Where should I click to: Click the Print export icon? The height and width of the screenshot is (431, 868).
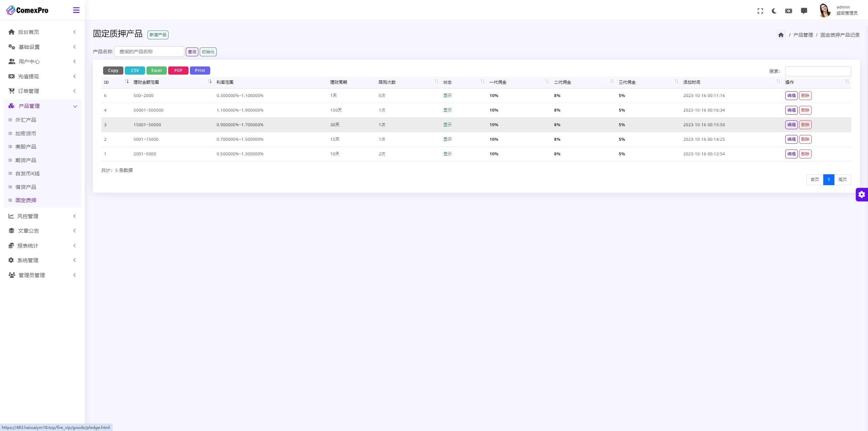[x=200, y=70]
